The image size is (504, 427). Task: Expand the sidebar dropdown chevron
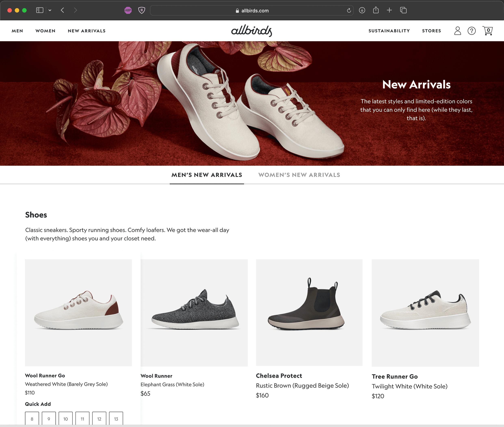pos(50,10)
